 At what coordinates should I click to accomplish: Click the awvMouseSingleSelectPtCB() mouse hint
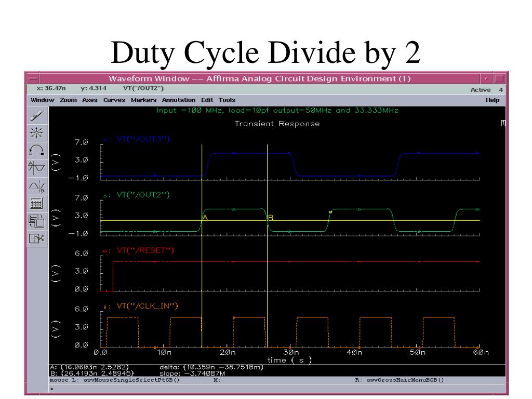(131, 380)
